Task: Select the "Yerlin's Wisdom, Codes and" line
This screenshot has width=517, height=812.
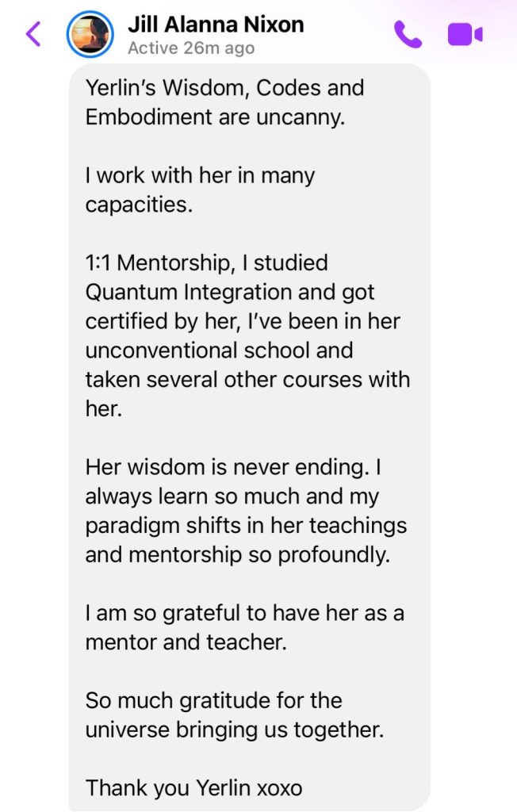Action: click(x=224, y=87)
